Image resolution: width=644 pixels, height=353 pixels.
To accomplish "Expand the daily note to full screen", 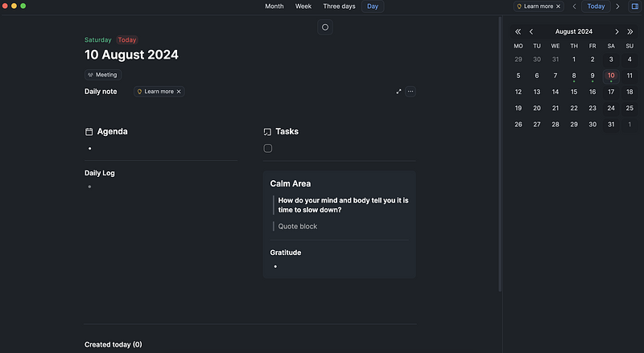I will pos(398,92).
